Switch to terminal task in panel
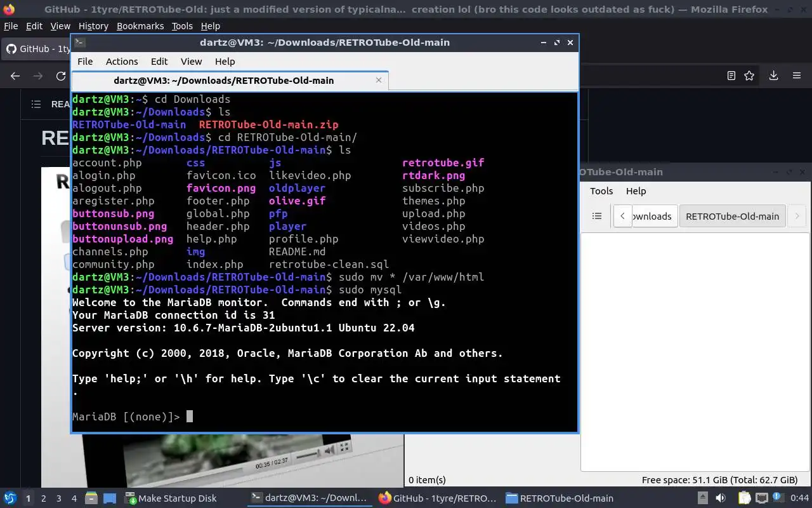The height and width of the screenshot is (508, 812). (309, 498)
